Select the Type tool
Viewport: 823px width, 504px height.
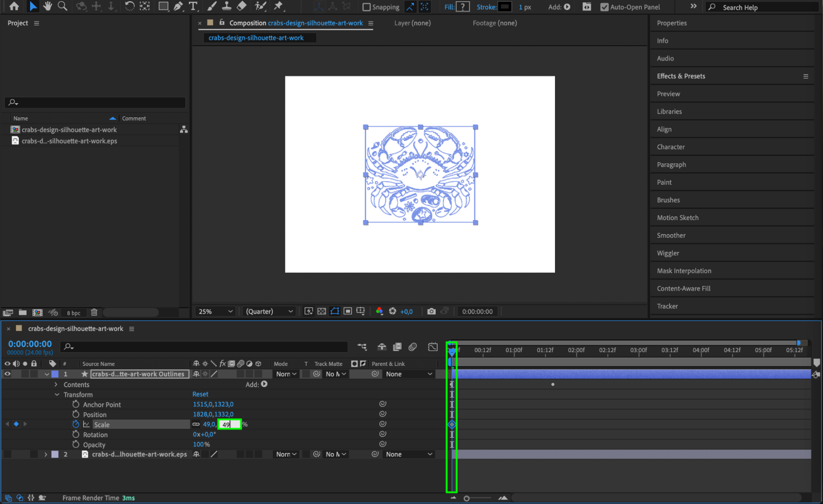tap(193, 6)
